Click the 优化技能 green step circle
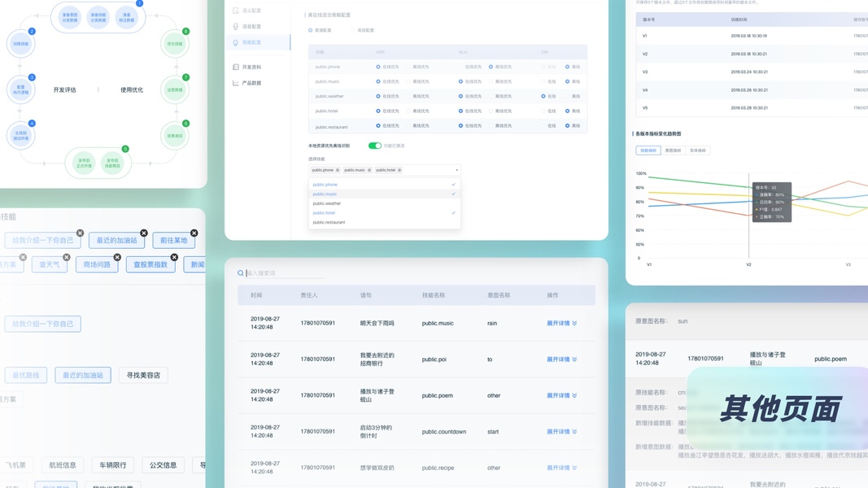This screenshot has height=488, width=868. pyautogui.click(x=175, y=44)
